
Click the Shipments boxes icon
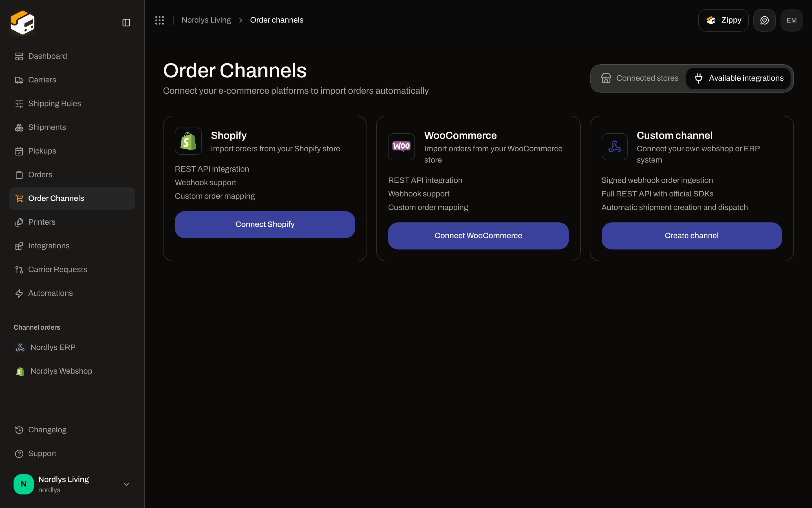tap(19, 127)
